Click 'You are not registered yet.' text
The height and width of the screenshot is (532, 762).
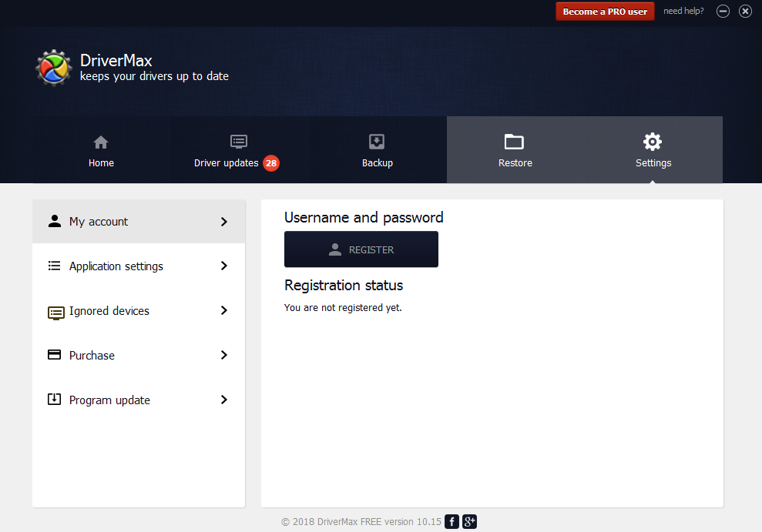(x=343, y=308)
